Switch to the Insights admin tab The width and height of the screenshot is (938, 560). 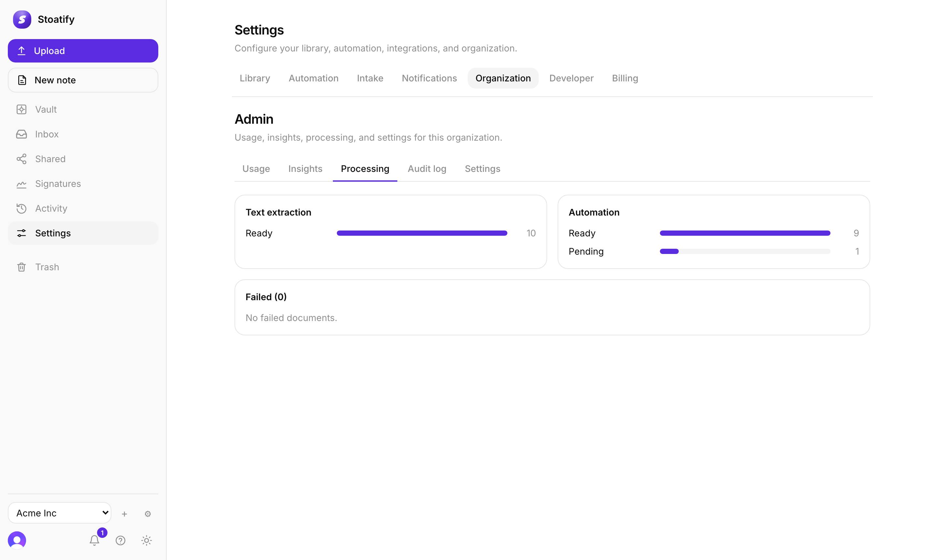[305, 169]
